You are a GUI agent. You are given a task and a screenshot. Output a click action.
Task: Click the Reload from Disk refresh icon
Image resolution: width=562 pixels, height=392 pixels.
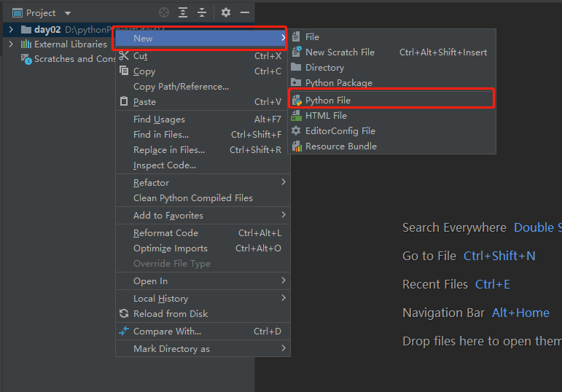point(123,314)
